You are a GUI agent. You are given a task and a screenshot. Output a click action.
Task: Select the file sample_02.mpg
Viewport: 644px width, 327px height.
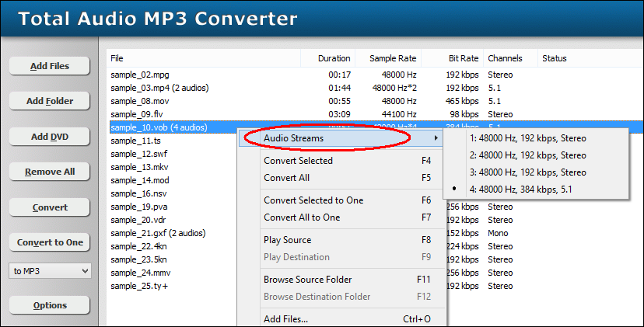click(x=140, y=75)
